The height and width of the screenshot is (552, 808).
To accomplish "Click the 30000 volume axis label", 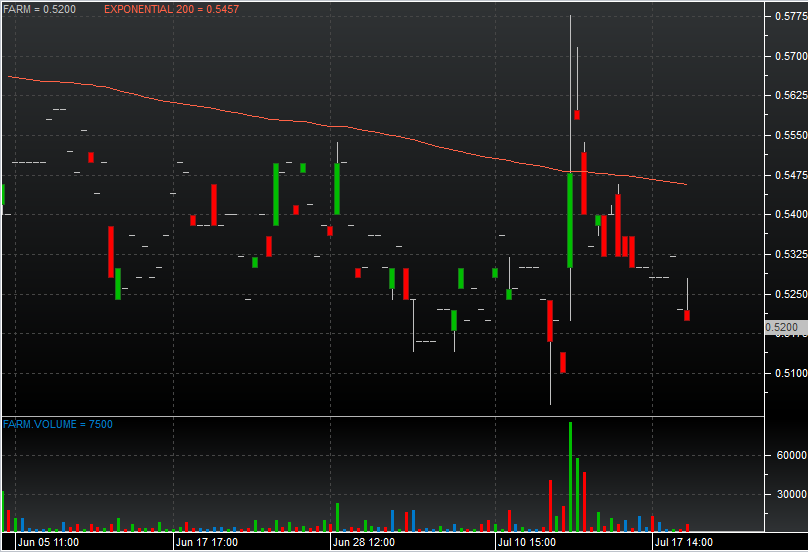I will (786, 494).
